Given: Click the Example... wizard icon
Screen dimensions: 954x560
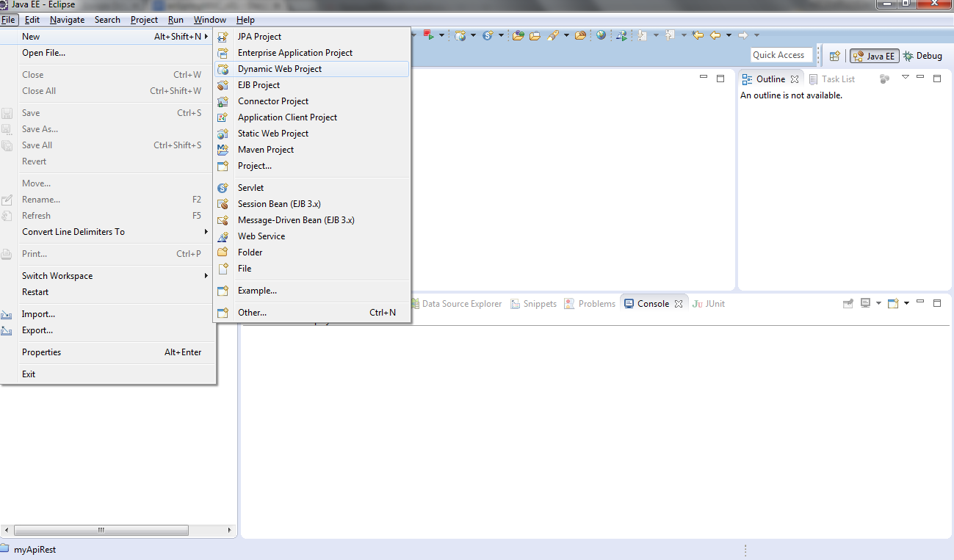Looking at the screenshot, I should coord(223,291).
